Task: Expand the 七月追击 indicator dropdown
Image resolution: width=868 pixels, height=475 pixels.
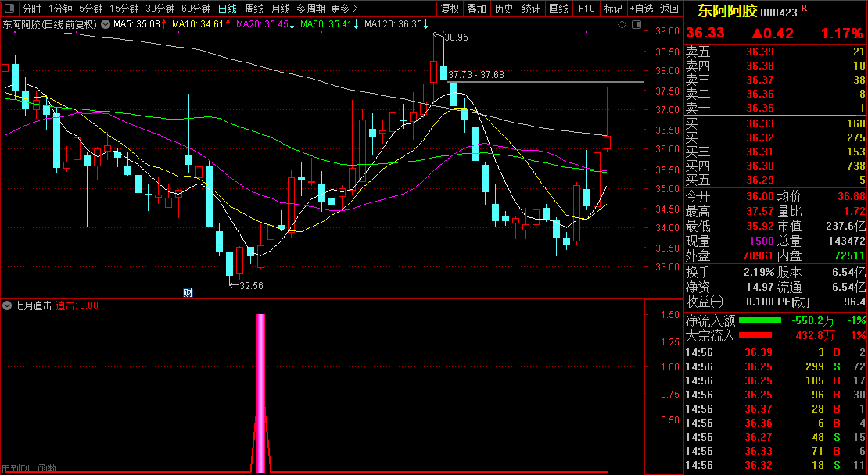Action: [8, 305]
